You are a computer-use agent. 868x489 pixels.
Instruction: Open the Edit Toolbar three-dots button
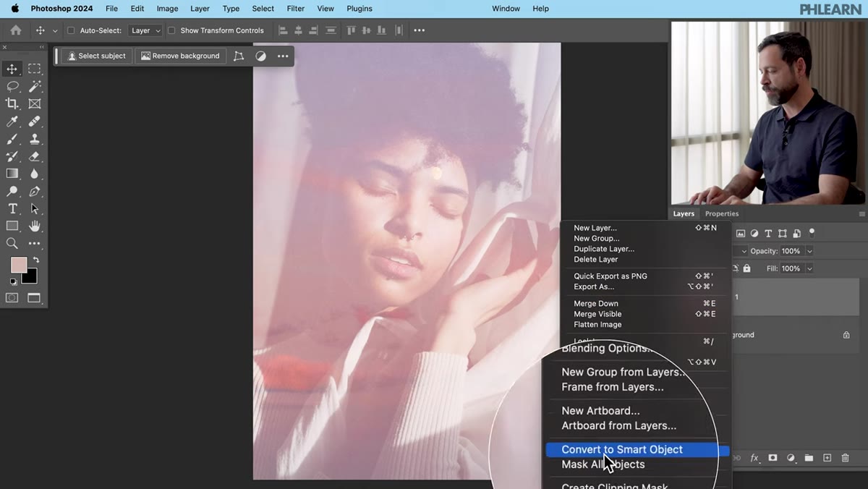(34, 243)
